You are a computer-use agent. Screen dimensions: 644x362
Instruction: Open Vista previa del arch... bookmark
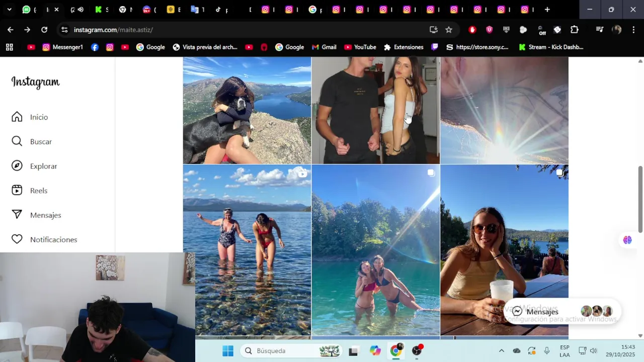[205, 47]
